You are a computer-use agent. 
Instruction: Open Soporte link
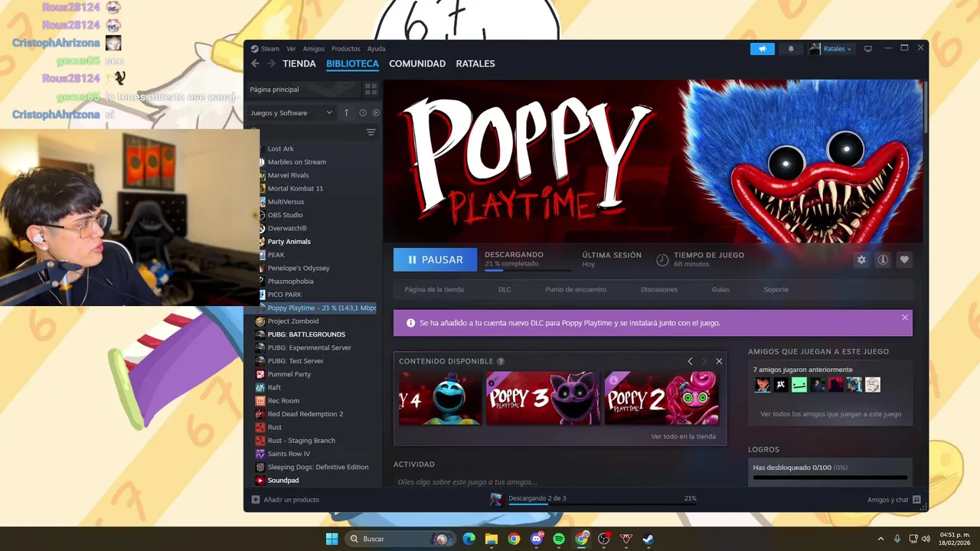pos(776,289)
